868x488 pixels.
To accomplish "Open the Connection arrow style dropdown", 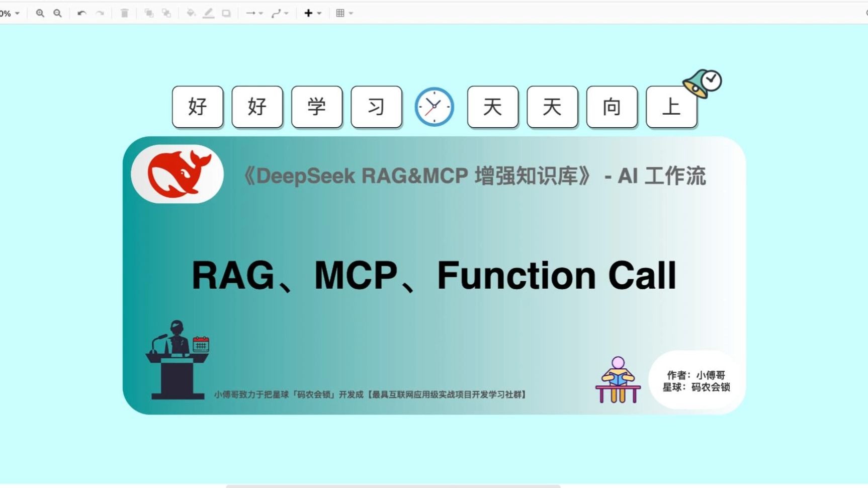I will click(261, 14).
